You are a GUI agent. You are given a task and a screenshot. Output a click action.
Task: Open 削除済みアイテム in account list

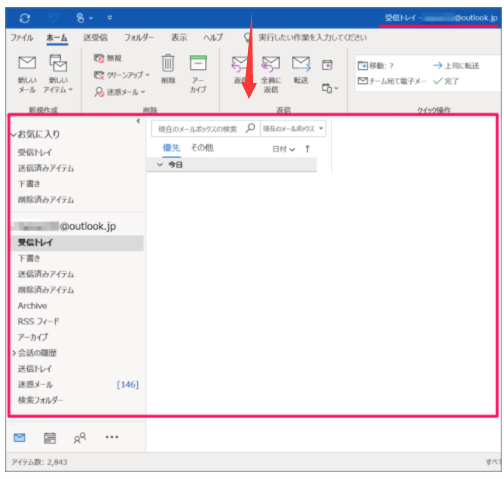pyautogui.click(x=46, y=290)
